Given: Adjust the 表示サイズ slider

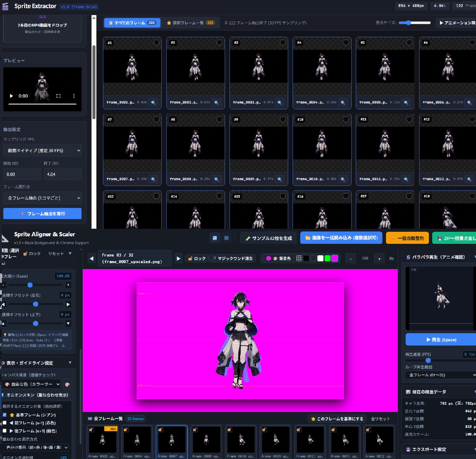Looking at the screenshot, I should tap(414, 23).
